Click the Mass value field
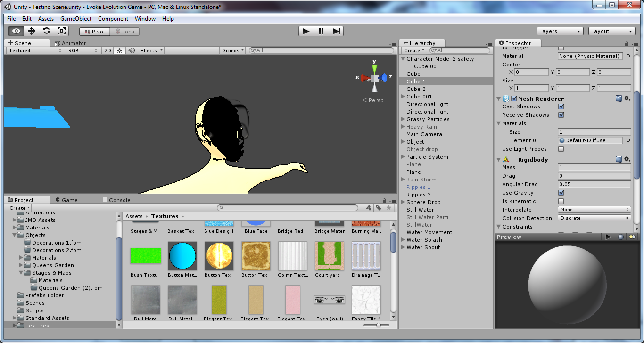The image size is (644, 343). [594, 167]
